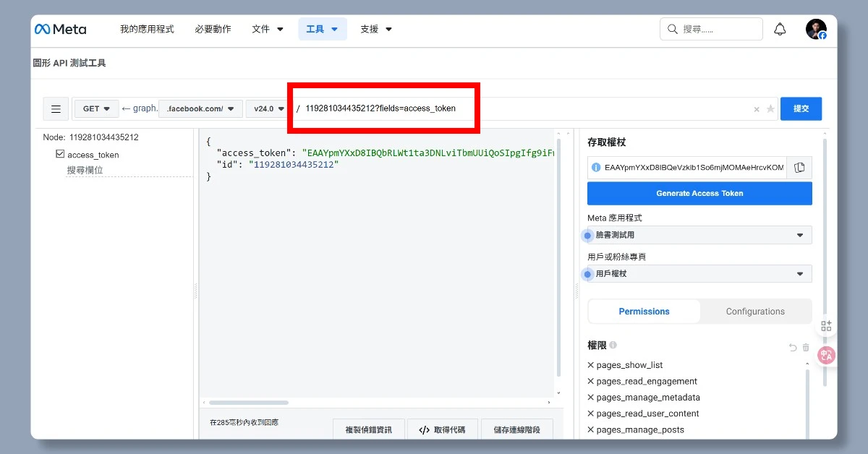The height and width of the screenshot is (454, 868).
Task: Open 必要動作 in top navigation
Action: click(x=213, y=29)
